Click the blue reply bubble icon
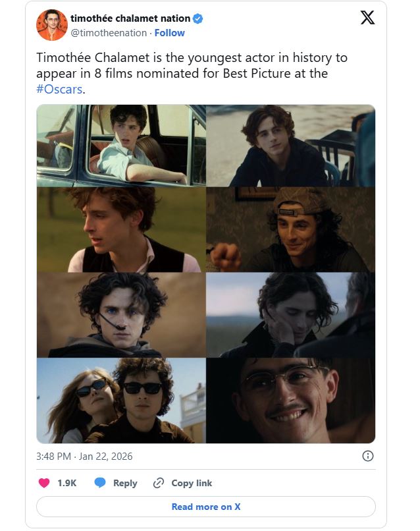The width and height of the screenshot is (420, 531). (100, 482)
